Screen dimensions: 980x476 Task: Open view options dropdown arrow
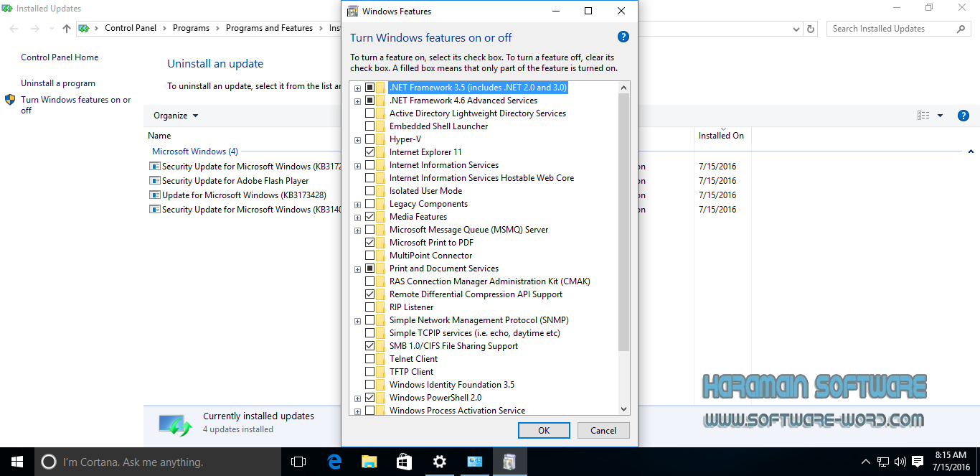(941, 116)
